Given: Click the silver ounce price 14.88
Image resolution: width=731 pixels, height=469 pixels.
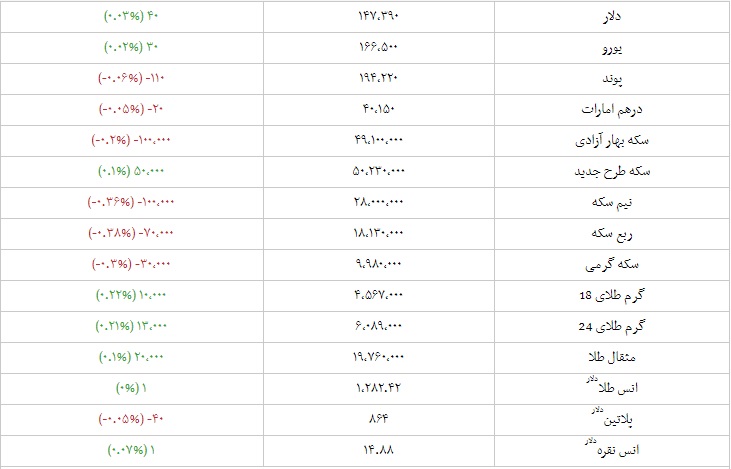Looking at the screenshot, I should click(378, 450).
